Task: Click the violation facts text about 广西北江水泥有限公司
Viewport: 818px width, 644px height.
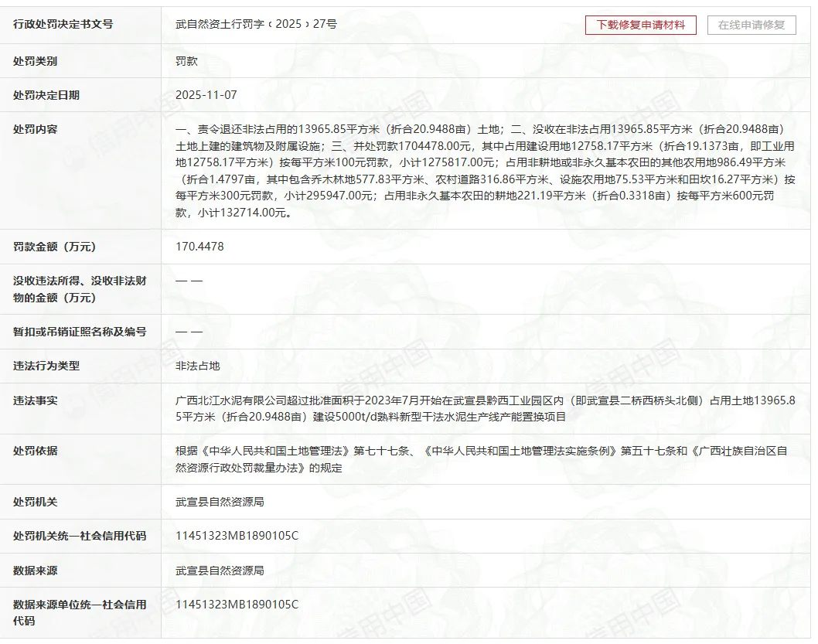Action: coord(486,408)
